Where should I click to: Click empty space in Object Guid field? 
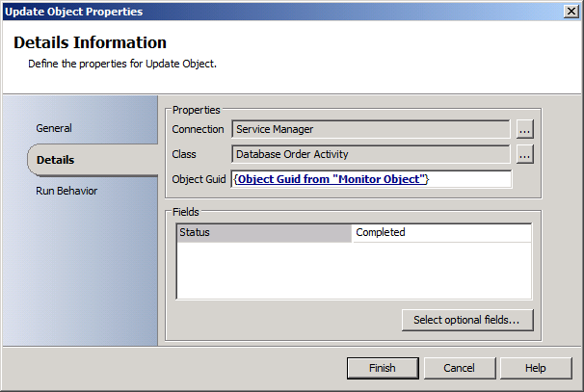coord(472,179)
